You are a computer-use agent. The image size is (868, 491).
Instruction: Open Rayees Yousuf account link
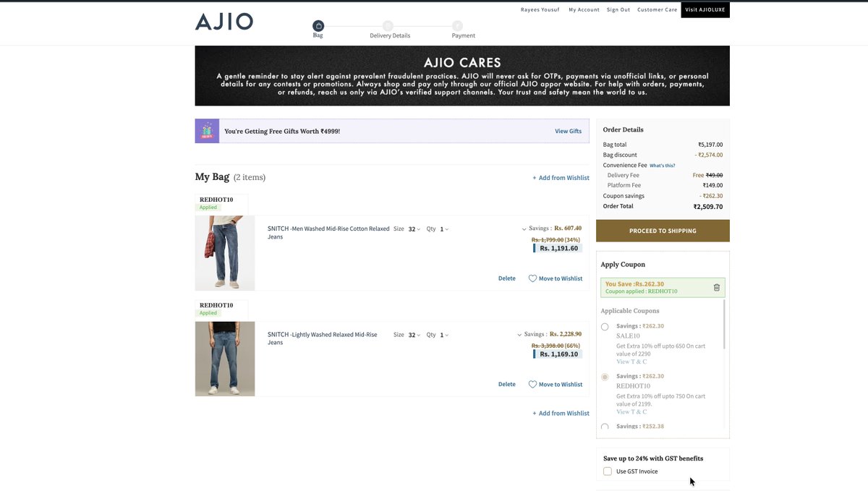pyautogui.click(x=539, y=10)
